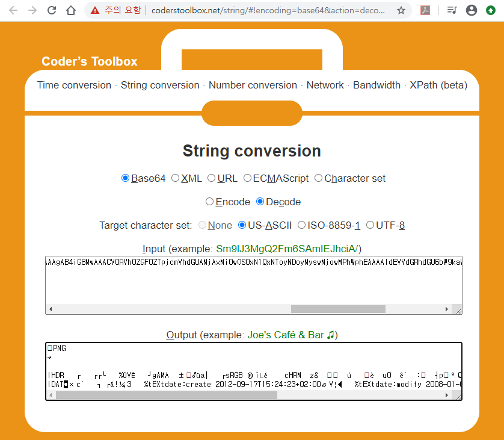Select the Base64 encoding radio button
Viewport: 504px width, 440px height.
[x=125, y=178]
